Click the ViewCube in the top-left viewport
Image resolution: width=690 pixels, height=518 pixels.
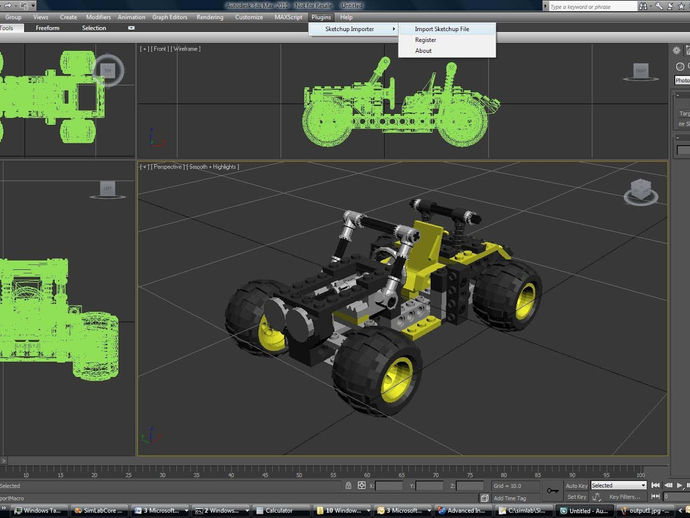tap(108, 70)
